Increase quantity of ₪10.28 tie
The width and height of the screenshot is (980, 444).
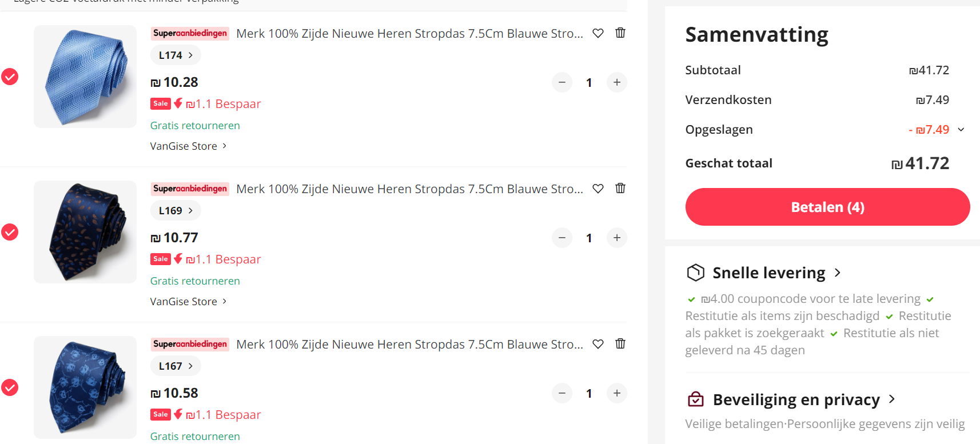pos(616,82)
